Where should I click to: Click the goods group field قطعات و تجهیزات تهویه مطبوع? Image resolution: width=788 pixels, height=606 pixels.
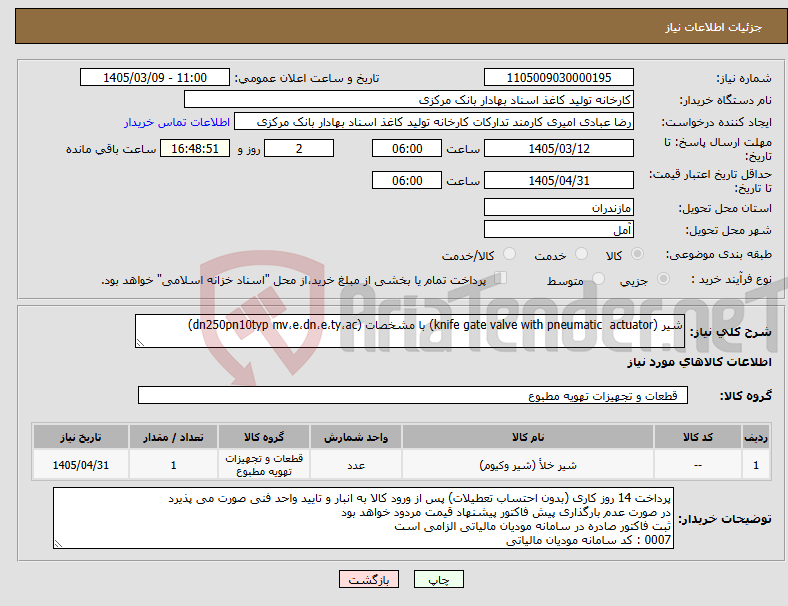tap(413, 395)
